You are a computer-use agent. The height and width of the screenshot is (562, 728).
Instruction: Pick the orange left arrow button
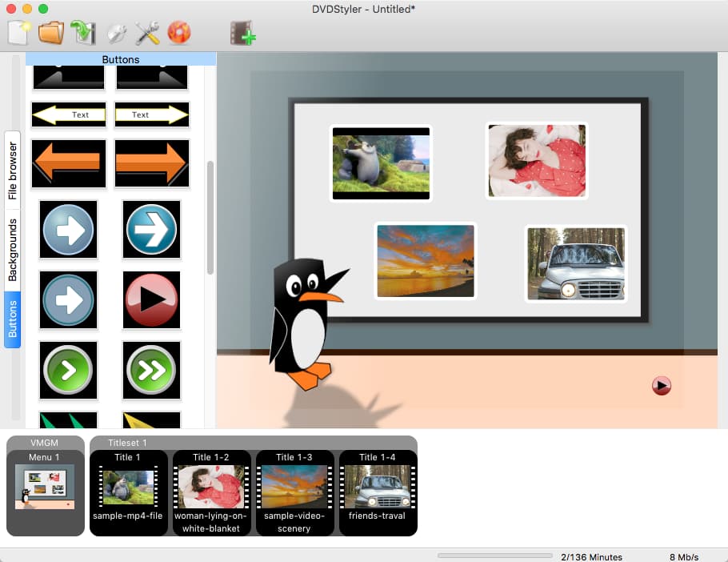pyautogui.click(x=68, y=164)
